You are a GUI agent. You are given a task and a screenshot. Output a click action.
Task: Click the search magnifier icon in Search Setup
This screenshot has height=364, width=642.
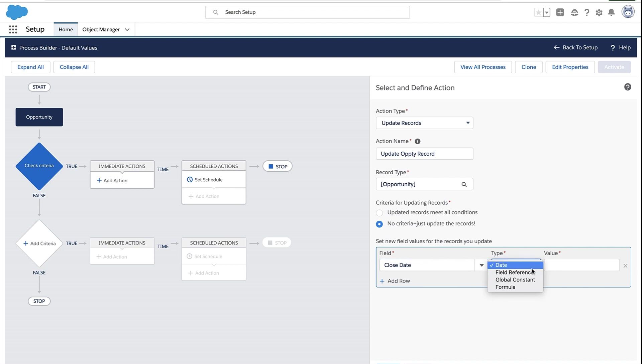tap(216, 12)
